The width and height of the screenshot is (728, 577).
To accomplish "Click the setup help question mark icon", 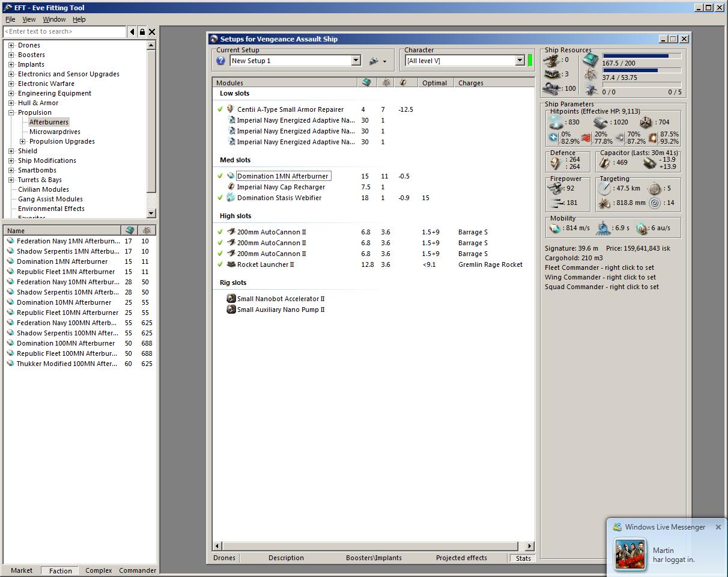I will coord(220,61).
